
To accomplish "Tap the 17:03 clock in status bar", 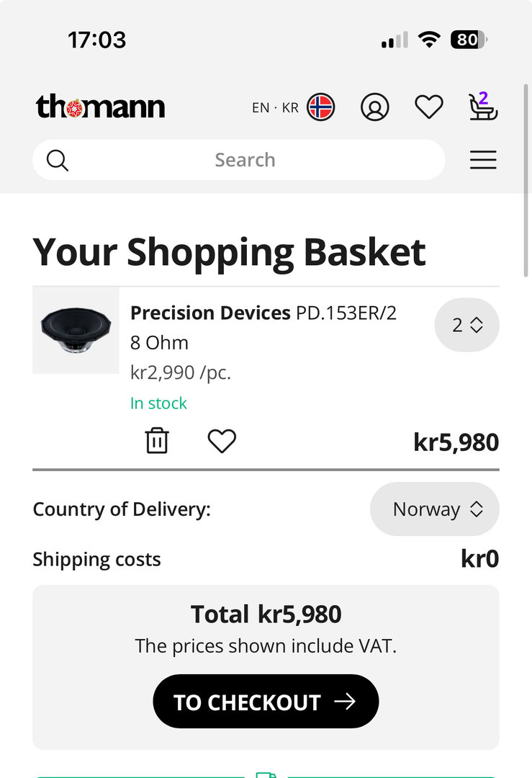I will tap(97, 40).
